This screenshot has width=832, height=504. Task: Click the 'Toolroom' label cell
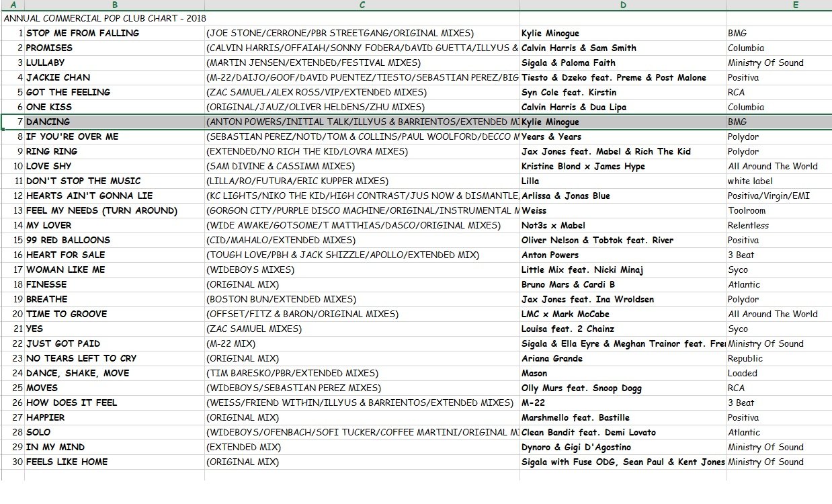tap(779, 210)
